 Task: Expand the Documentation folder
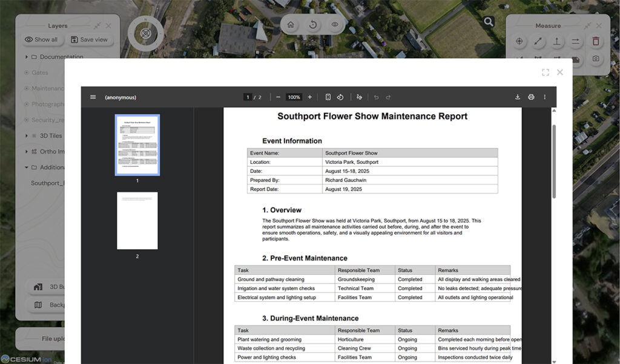click(x=27, y=57)
